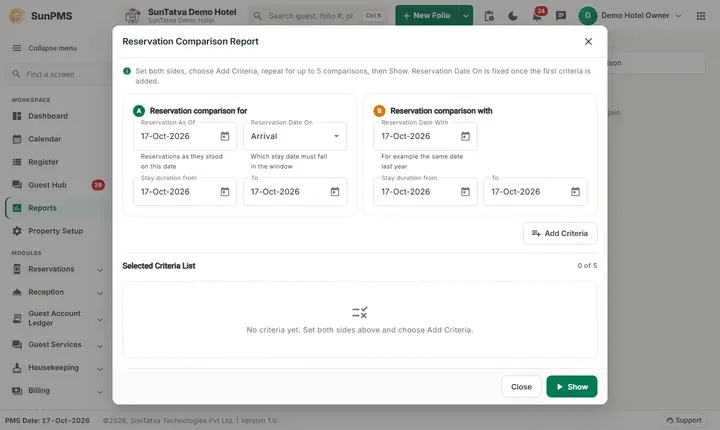Click the Housekeeping sidebar icon

[x=17, y=368]
